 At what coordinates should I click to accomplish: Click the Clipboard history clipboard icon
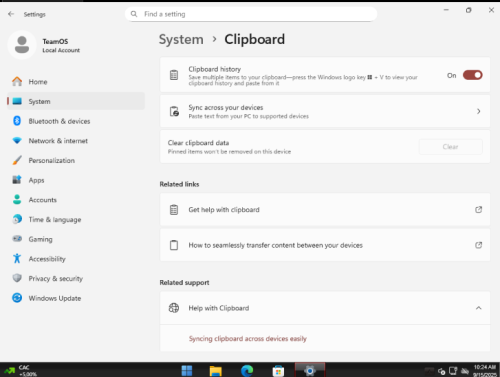(174, 75)
